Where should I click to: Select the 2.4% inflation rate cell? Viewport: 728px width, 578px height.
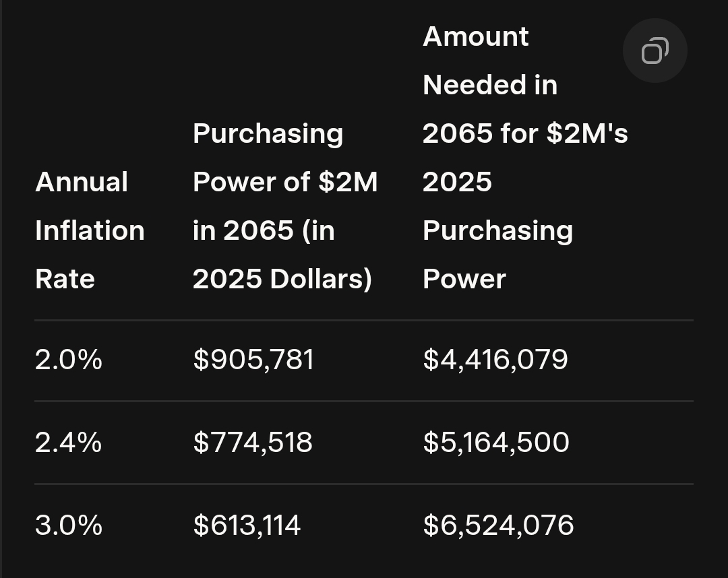pos(69,443)
